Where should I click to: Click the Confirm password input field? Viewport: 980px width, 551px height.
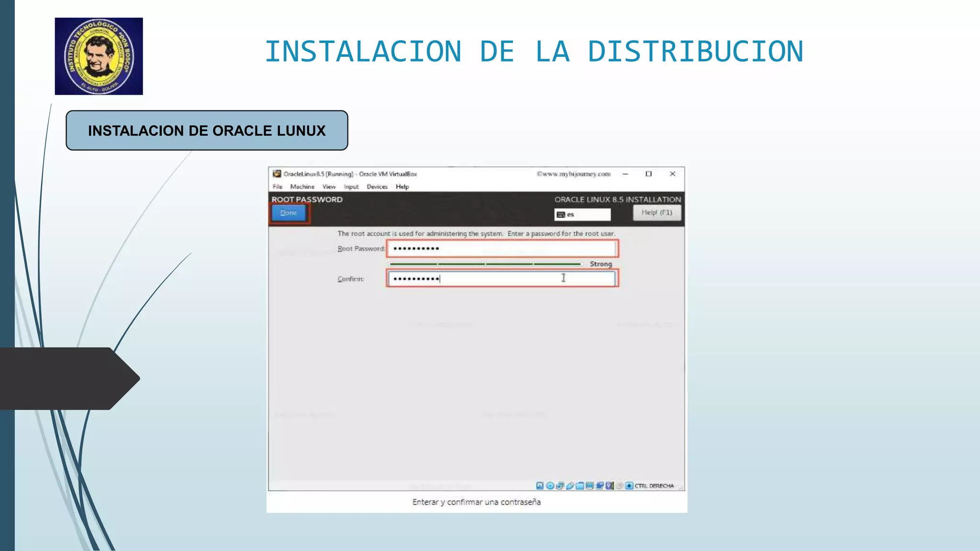coord(502,278)
